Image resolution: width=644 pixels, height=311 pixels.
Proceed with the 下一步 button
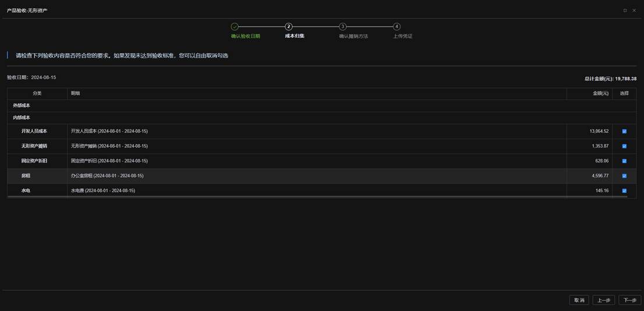click(629, 300)
